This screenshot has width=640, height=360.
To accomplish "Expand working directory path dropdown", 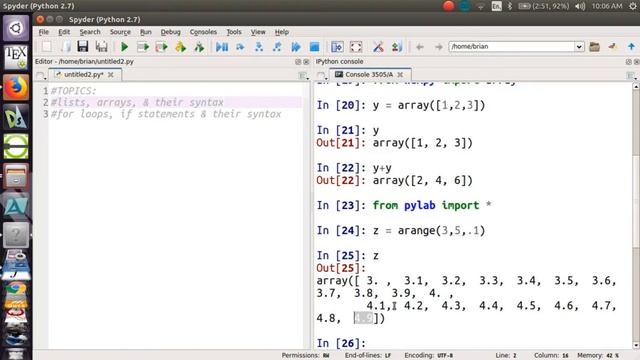I will 579,47.
